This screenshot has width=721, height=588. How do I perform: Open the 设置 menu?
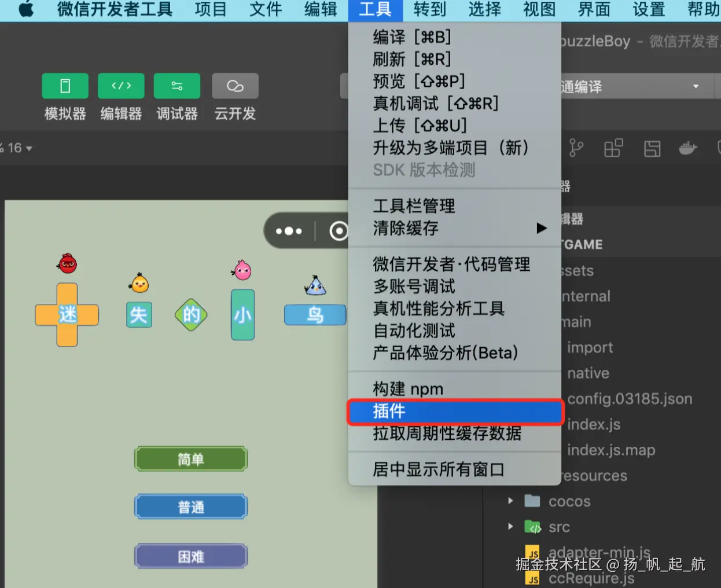649,10
